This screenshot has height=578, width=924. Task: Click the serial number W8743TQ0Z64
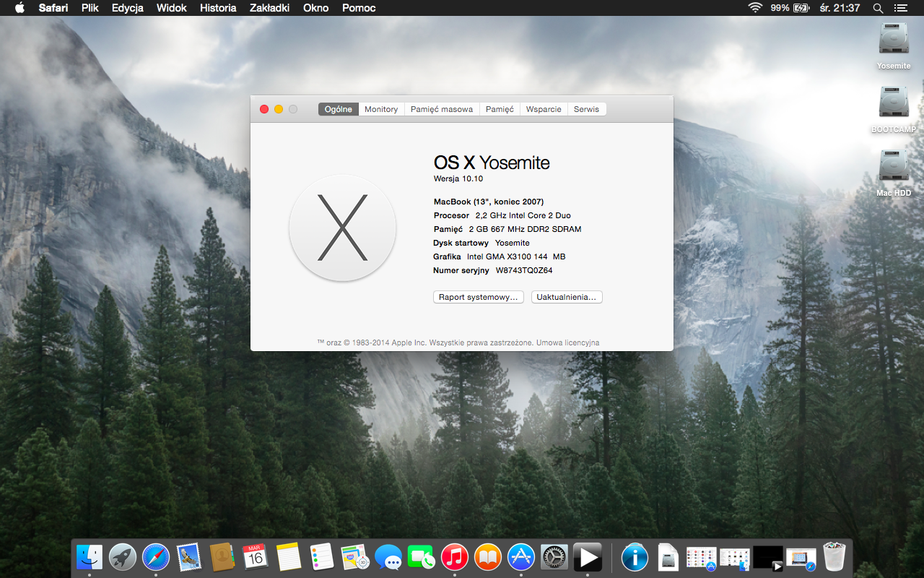(x=524, y=270)
